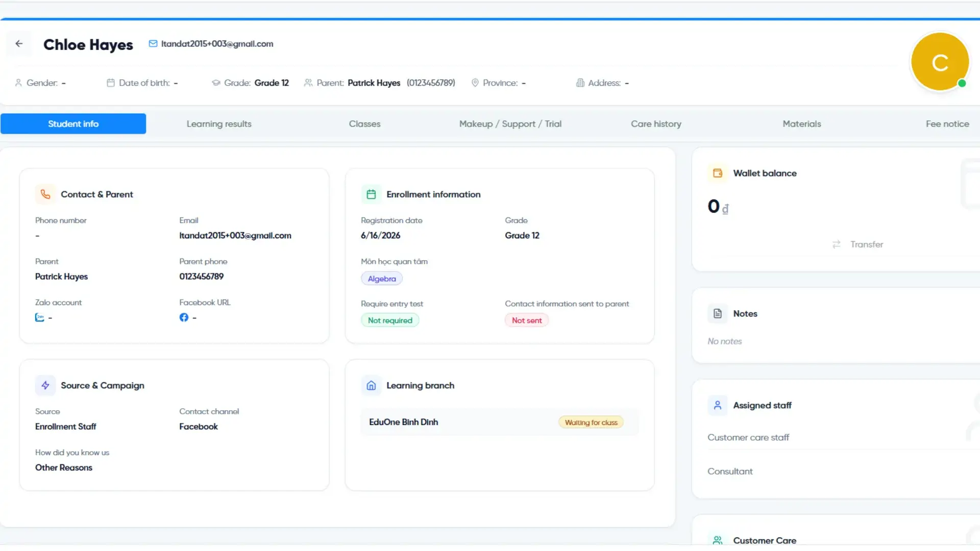Screen dimensions: 980x551
Task: Switch to the Learning results tab
Action: coord(219,124)
